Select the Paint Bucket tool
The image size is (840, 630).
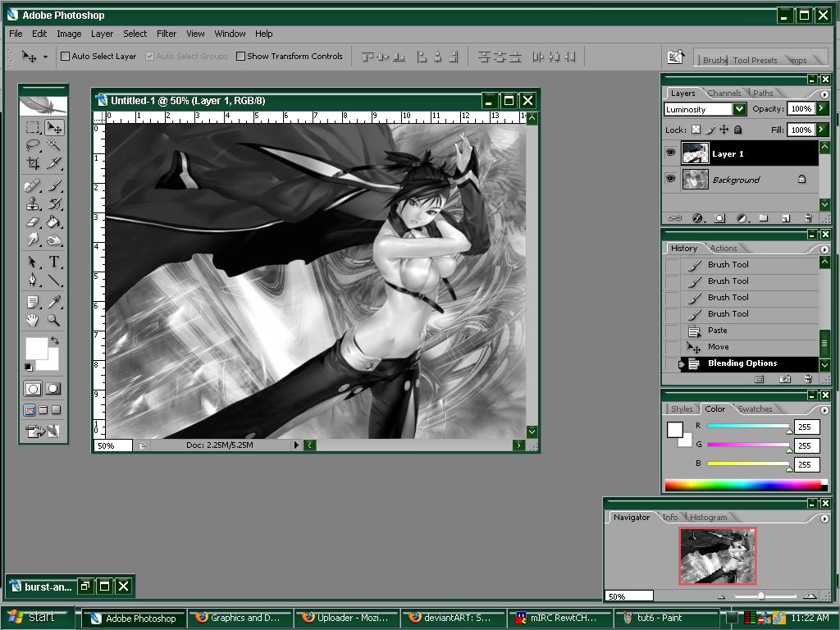(53, 221)
